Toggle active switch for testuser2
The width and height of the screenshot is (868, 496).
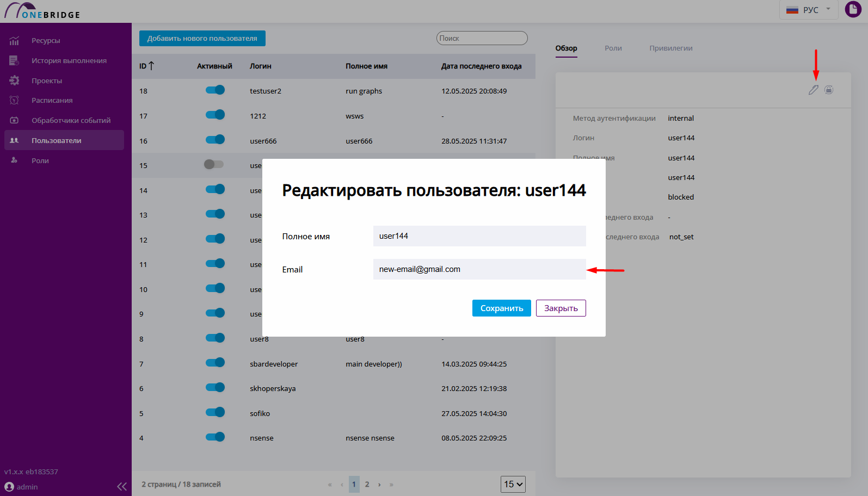tap(215, 90)
